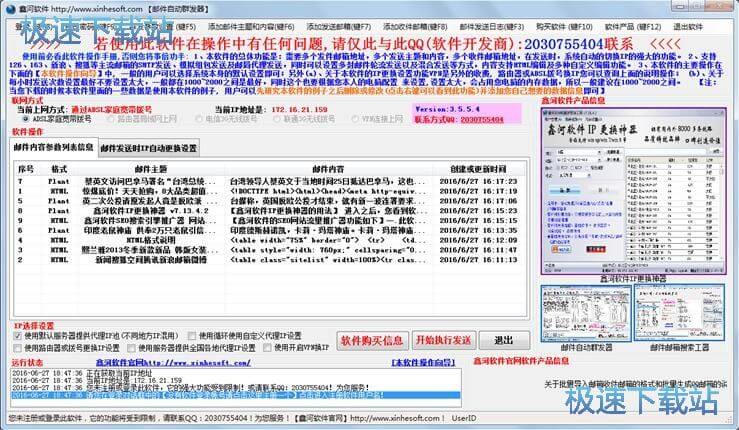Click the 开始执行发送 button

[443, 340]
